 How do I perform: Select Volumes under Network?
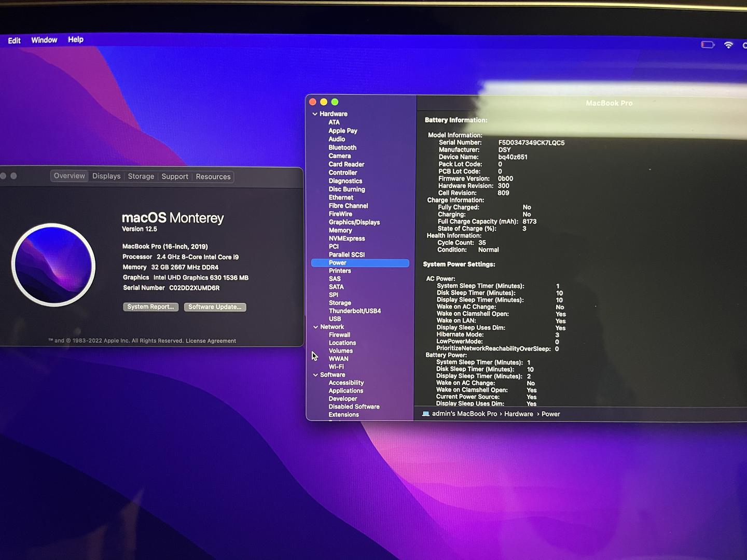click(340, 351)
